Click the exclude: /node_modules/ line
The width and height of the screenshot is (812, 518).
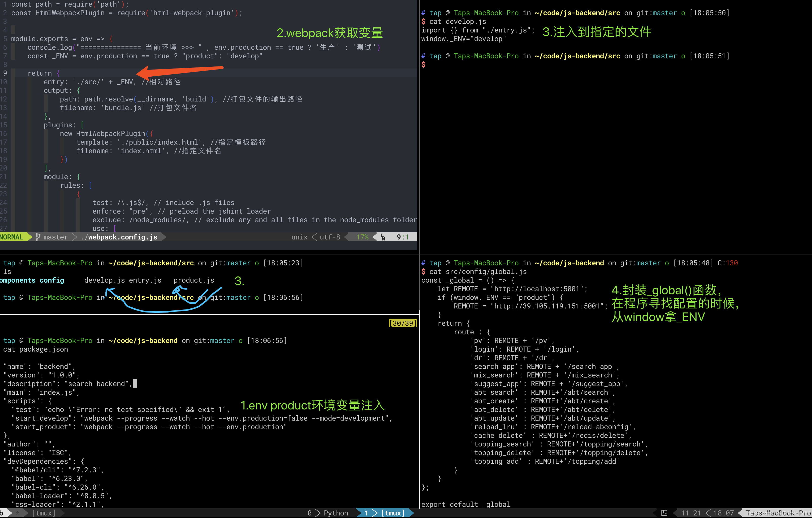click(255, 220)
